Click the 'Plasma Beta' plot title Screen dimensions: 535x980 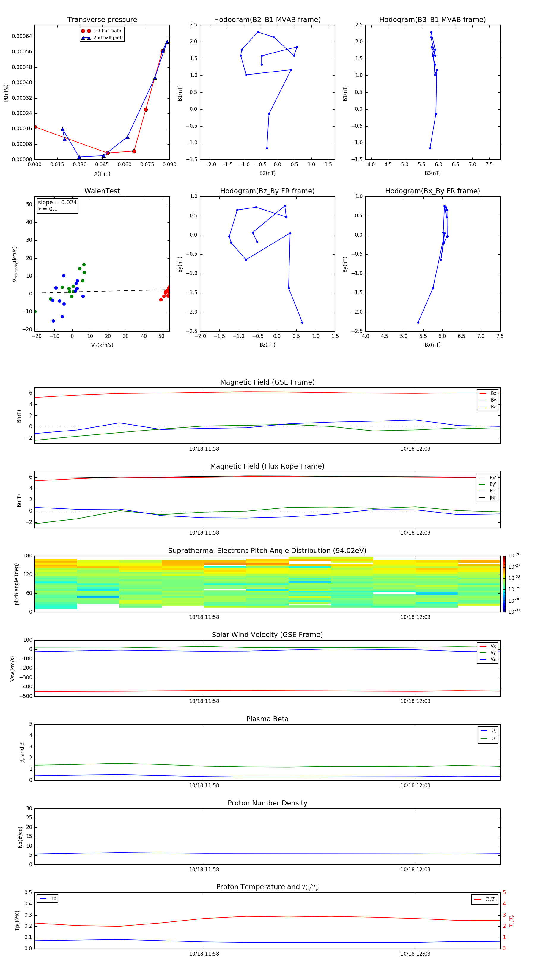pyautogui.click(x=267, y=719)
